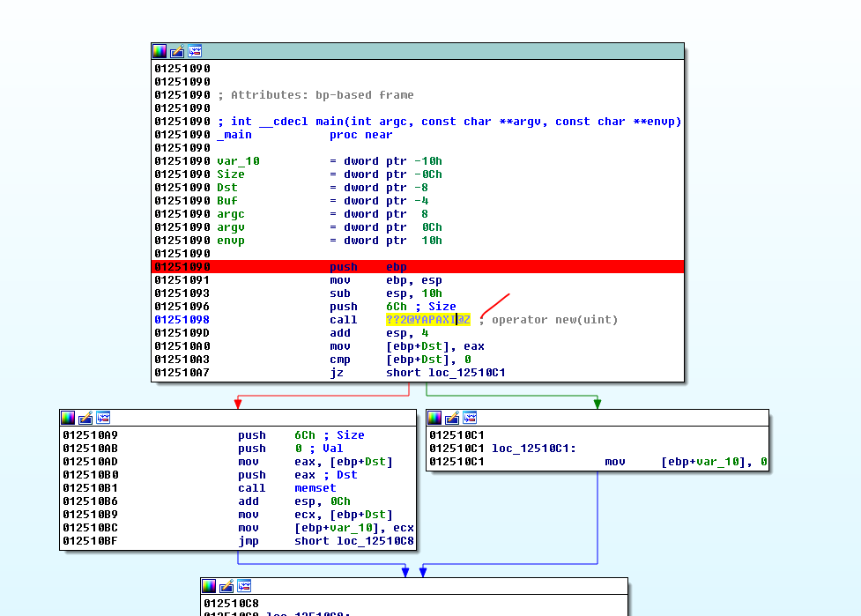
Task: Click the pencil edit icon on memset block
Action: point(85,418)
